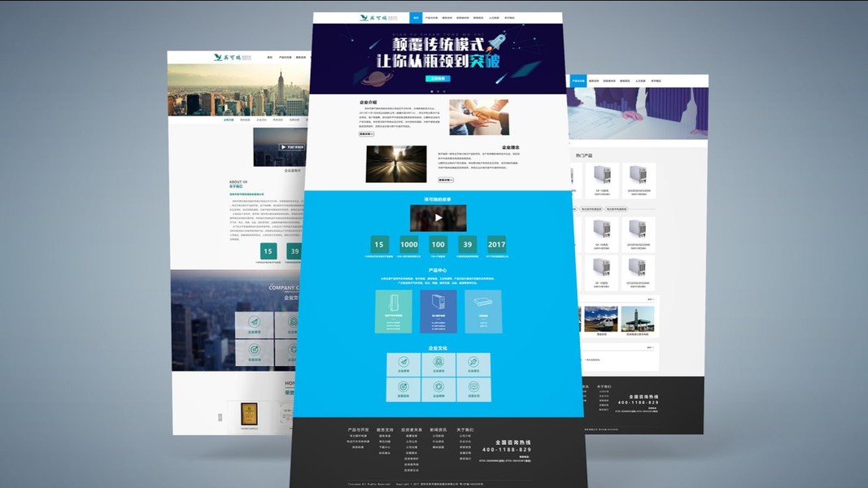The image size is (868, 488).
Task: Click the 39 counter box on center page
Action: [x=467, y=244]
